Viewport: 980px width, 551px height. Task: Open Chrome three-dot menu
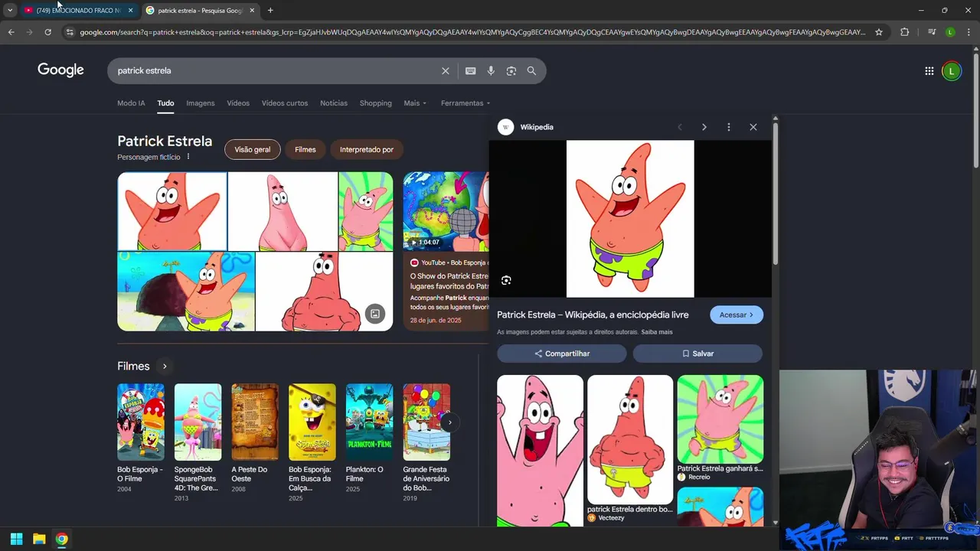click(968, 32)
